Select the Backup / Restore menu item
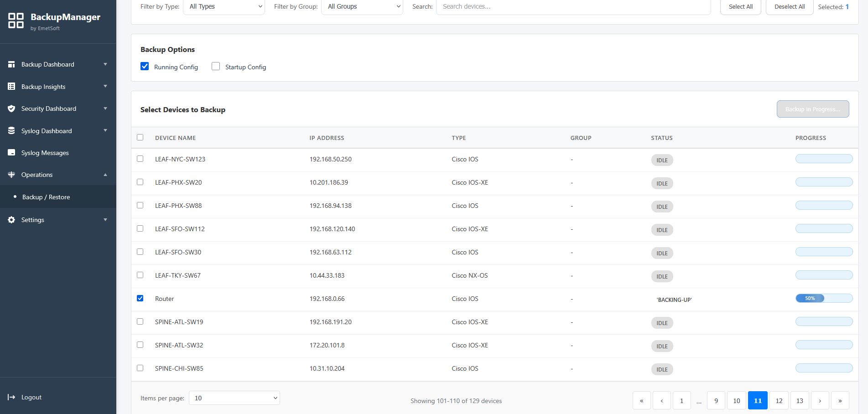Image resolution: width=868 pixels, height=414 pixels. [x=46, y=197]
